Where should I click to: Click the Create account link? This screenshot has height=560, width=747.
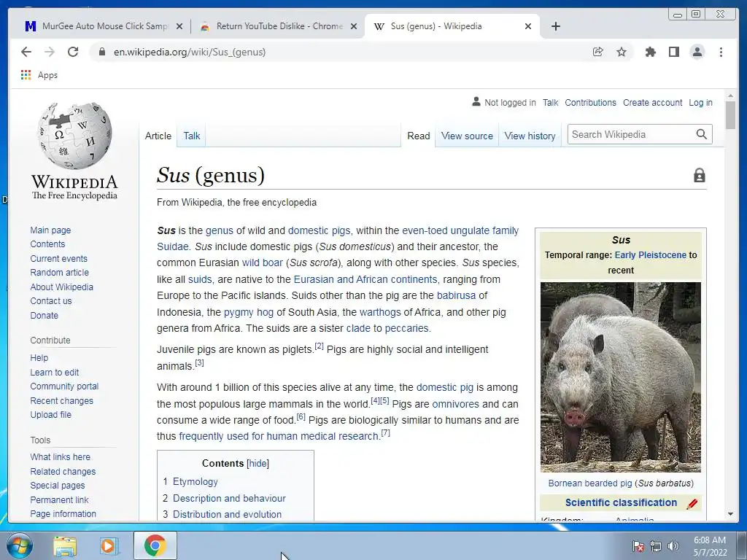point(652,102)
